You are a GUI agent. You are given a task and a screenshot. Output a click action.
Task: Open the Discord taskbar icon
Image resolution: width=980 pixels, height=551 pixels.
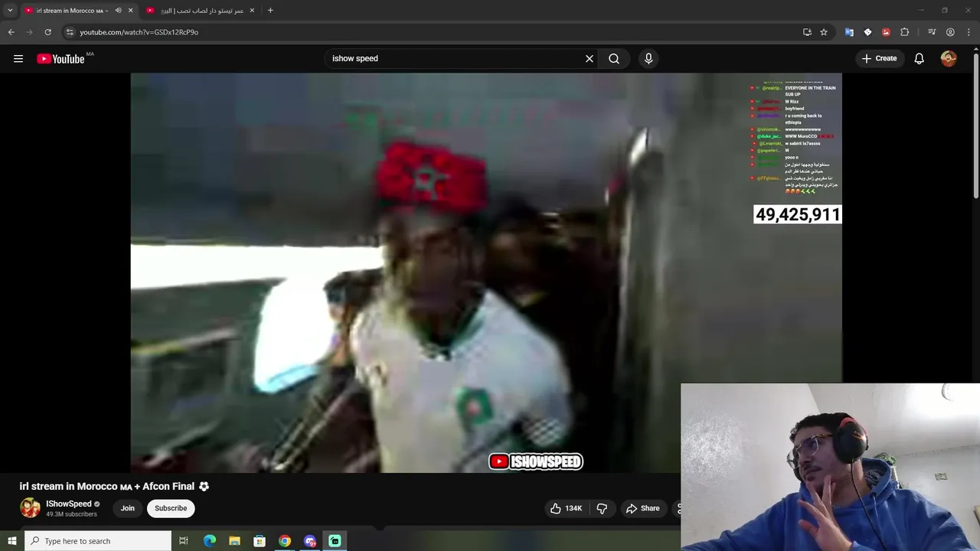coord(310,541)
